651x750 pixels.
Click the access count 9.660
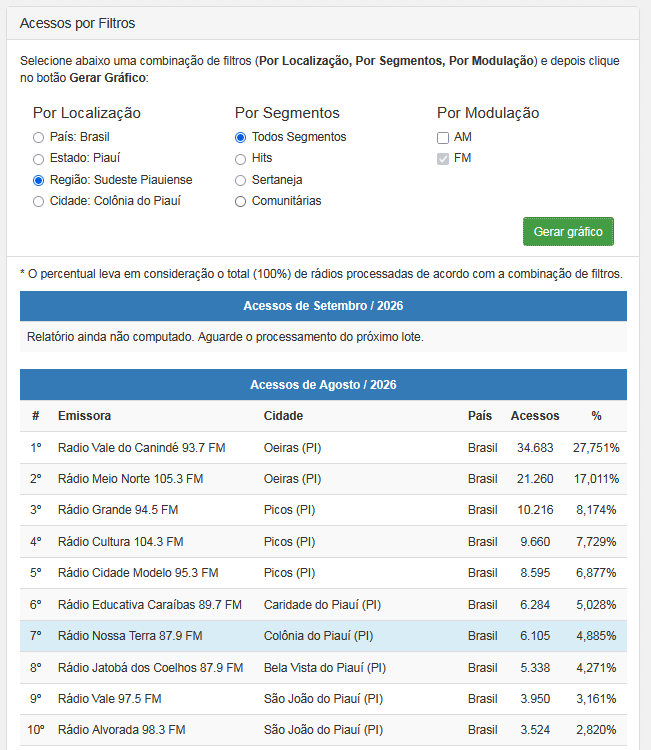(535, 541)
